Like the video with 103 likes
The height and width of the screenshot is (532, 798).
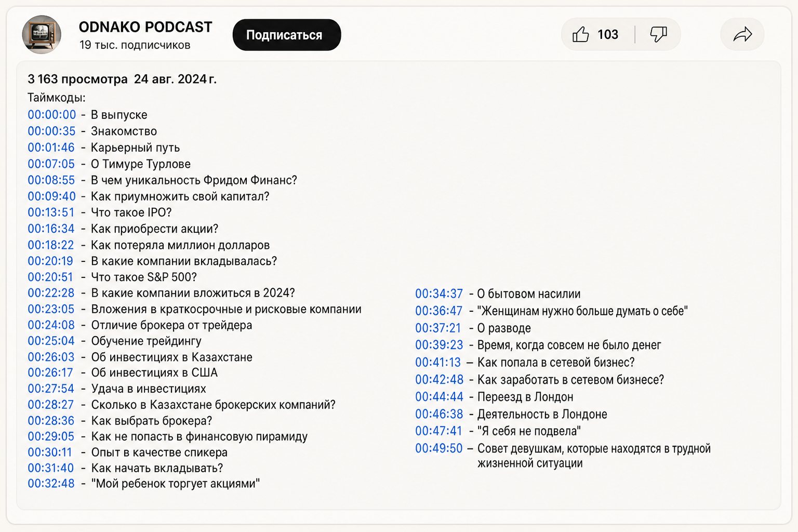(x=596, y=35)
